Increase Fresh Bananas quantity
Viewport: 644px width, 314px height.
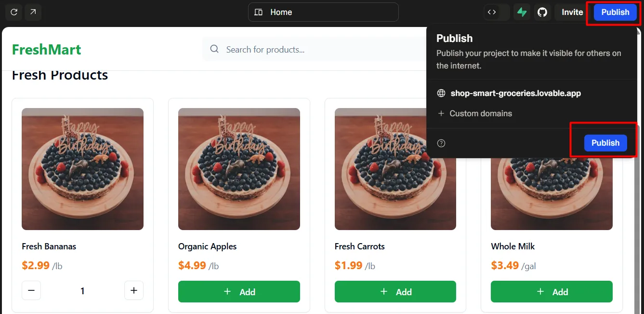tap(134, 290)
